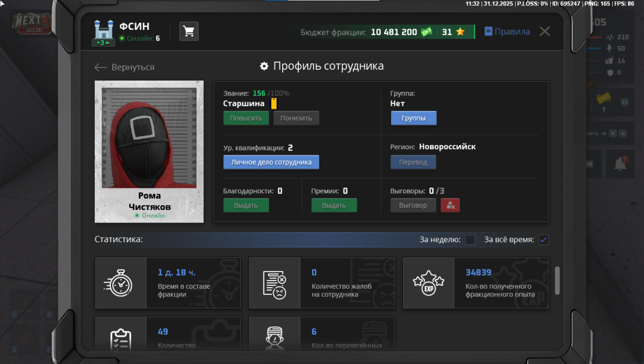The height and width of the screenshot is (364, 644).
Task: Open "Личное дело сотрудника" file
Action: point(271,162)
